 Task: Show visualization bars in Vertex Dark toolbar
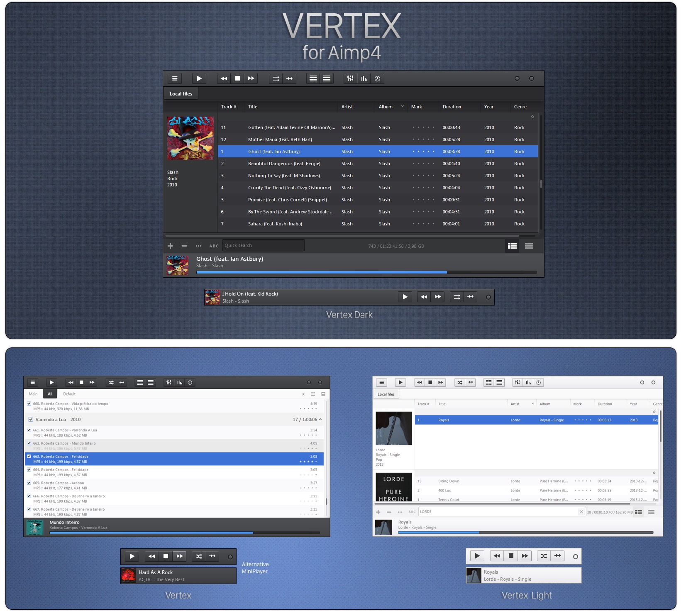(364, 78)
